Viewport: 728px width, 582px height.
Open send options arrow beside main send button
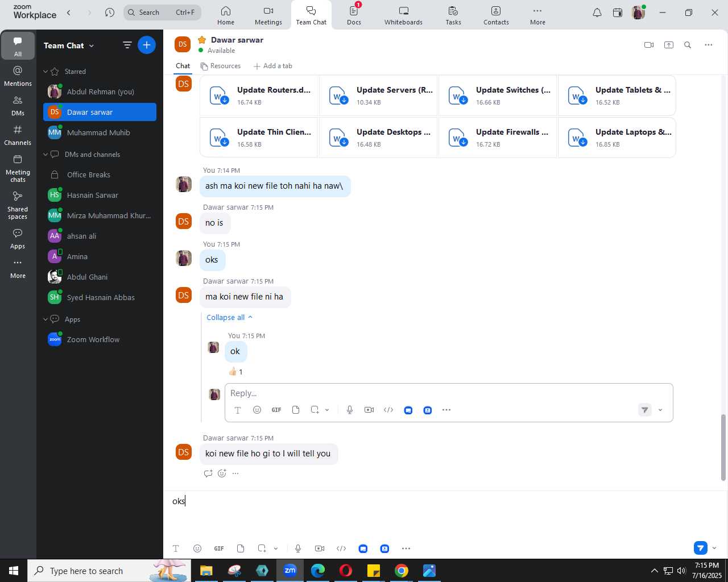coord(714,548)
